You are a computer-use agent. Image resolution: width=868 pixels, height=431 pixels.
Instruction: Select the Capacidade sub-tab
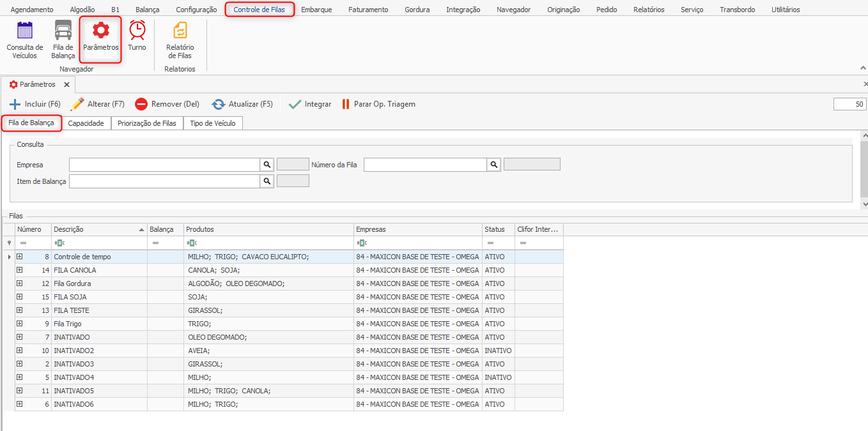(x=86, y=123)
